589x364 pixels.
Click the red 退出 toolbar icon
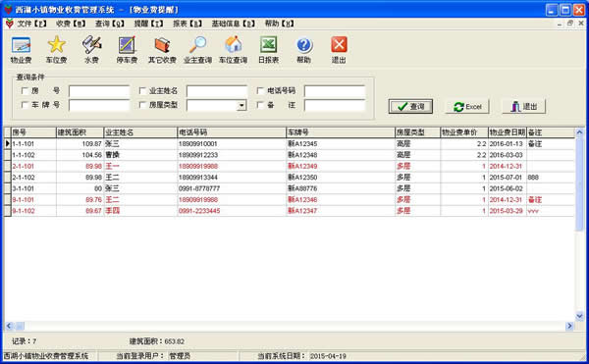tap(339, 49)
